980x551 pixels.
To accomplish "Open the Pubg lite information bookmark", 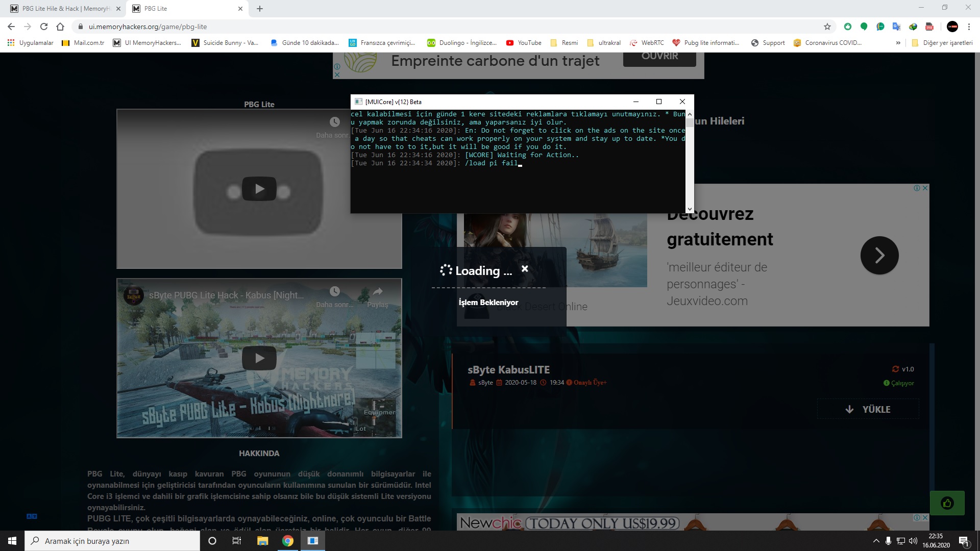I will (x=706, y=43).
